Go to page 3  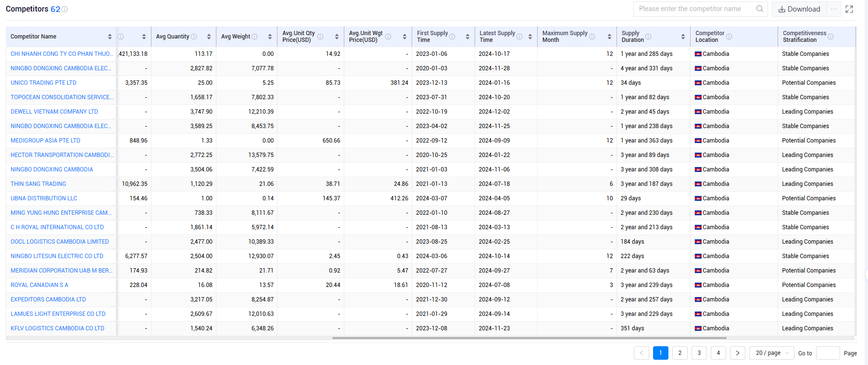(x=699, y=353)
